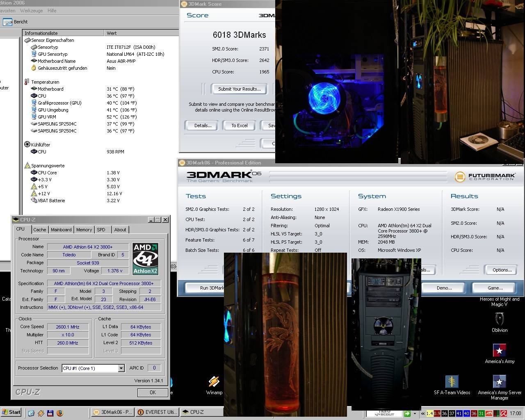Select the +12 V voltage row
This screenshot has width=525, height=420.
coord(100,194)
